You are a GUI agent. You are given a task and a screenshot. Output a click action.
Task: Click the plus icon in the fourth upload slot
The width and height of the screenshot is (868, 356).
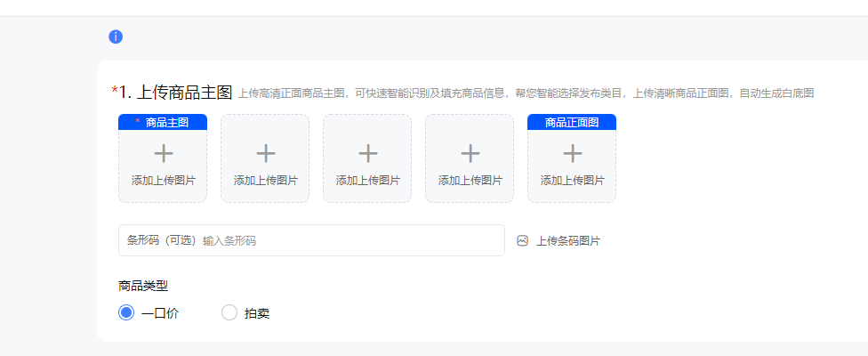[470, 153]
